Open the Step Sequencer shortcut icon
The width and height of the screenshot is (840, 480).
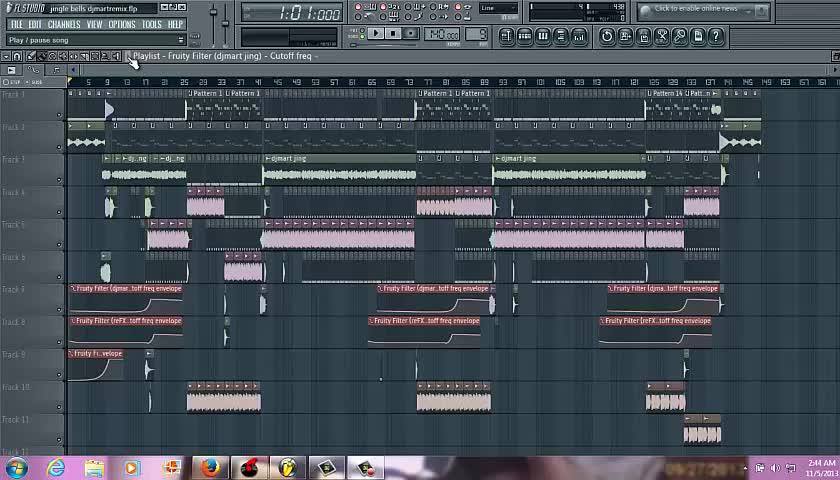coord(525,36)
